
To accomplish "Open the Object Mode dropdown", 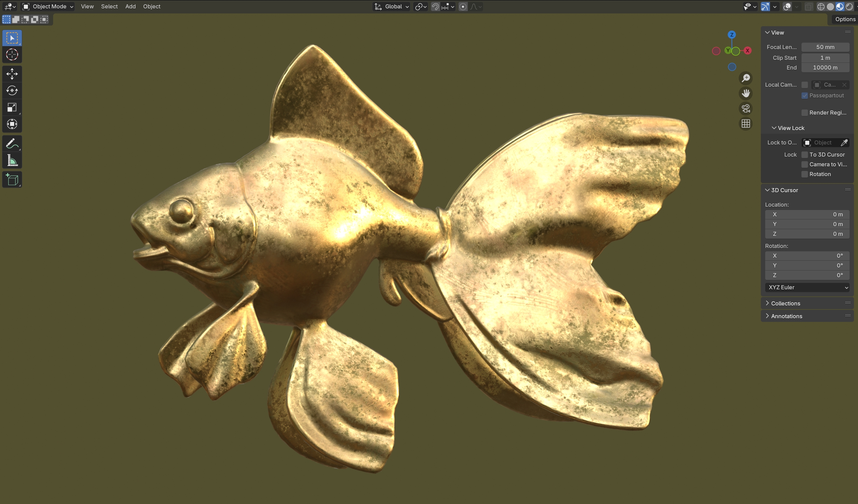I will click(48, 6).
